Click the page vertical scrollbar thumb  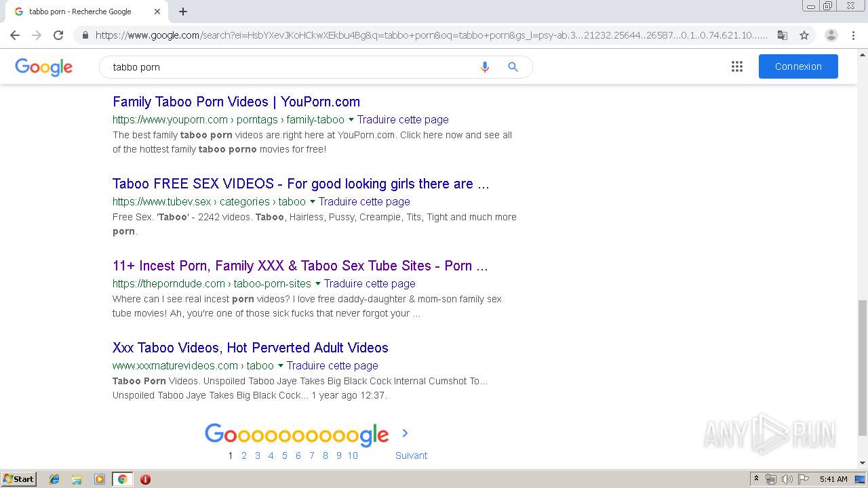(x=862, y=368)
